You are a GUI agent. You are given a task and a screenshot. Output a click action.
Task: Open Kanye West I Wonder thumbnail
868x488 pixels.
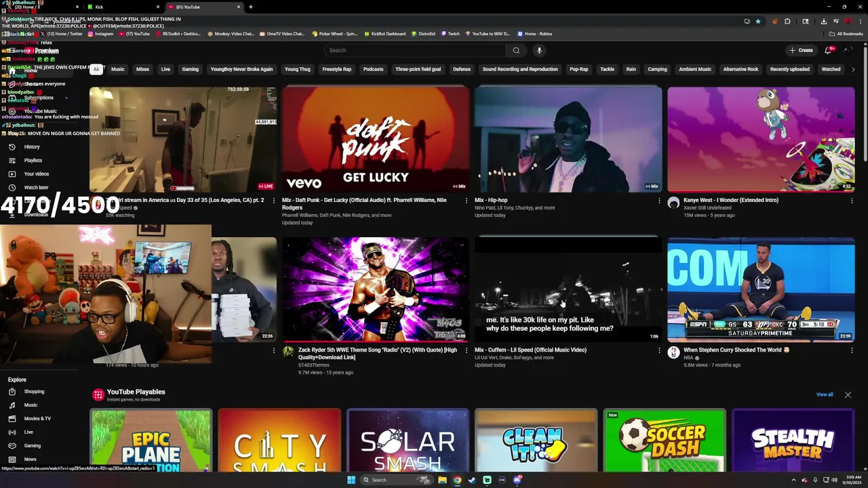[761, 139]
